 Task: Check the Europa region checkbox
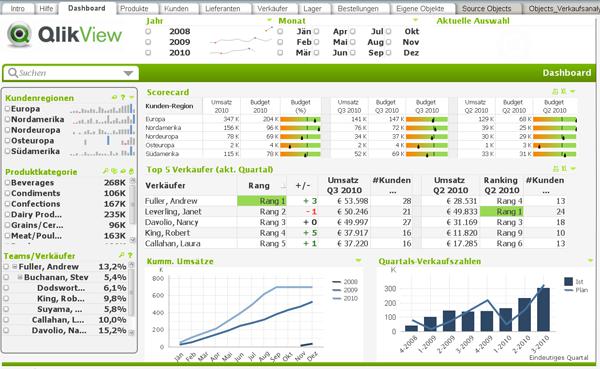(x=7, y=109)
